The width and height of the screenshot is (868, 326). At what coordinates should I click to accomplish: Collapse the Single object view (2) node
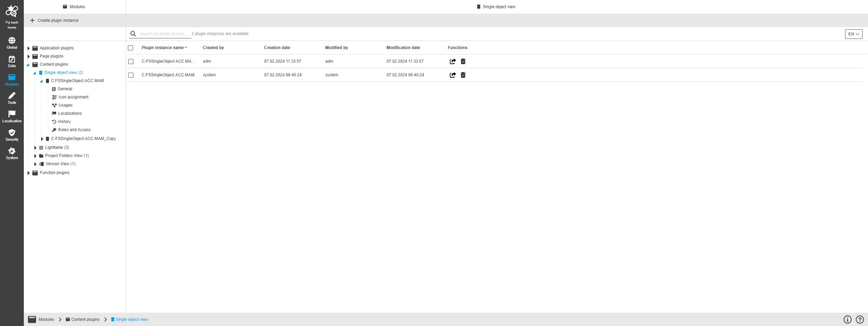click(x=35, y=73)
